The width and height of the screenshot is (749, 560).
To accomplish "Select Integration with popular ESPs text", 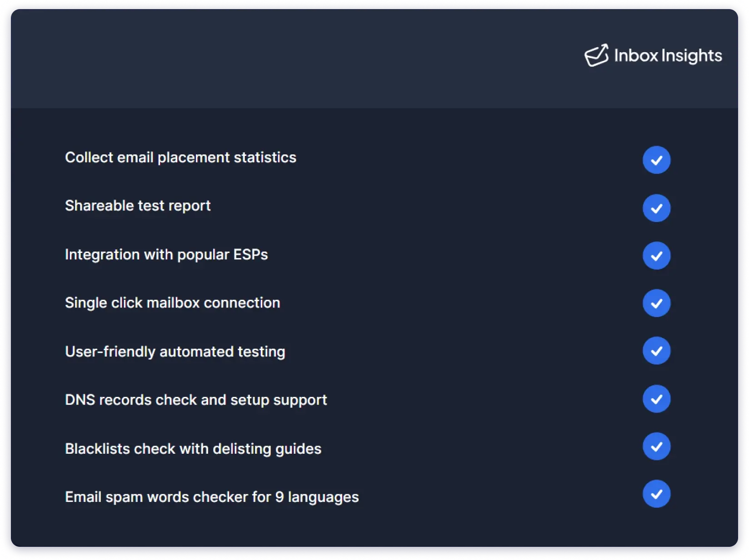I will [x=166, y=255].
